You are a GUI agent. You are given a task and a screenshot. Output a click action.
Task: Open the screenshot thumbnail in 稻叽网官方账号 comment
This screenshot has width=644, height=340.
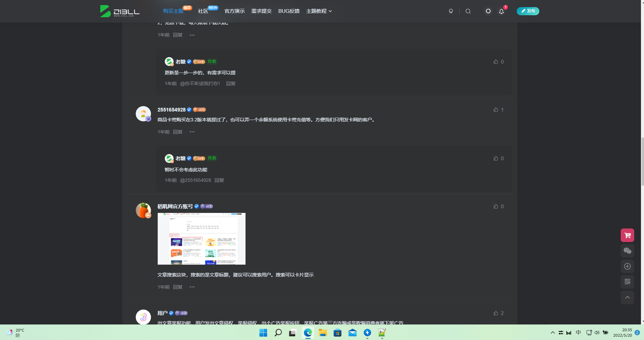coord(201,239)
